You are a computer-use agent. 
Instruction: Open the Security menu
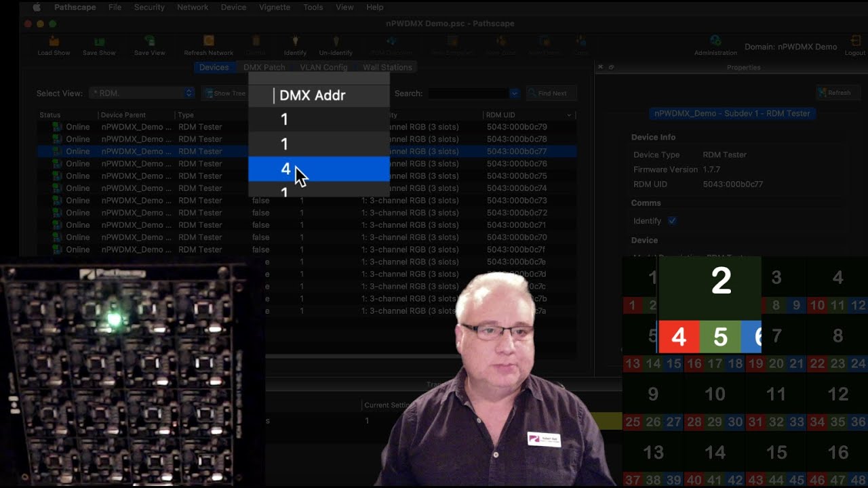pos(149,7)
